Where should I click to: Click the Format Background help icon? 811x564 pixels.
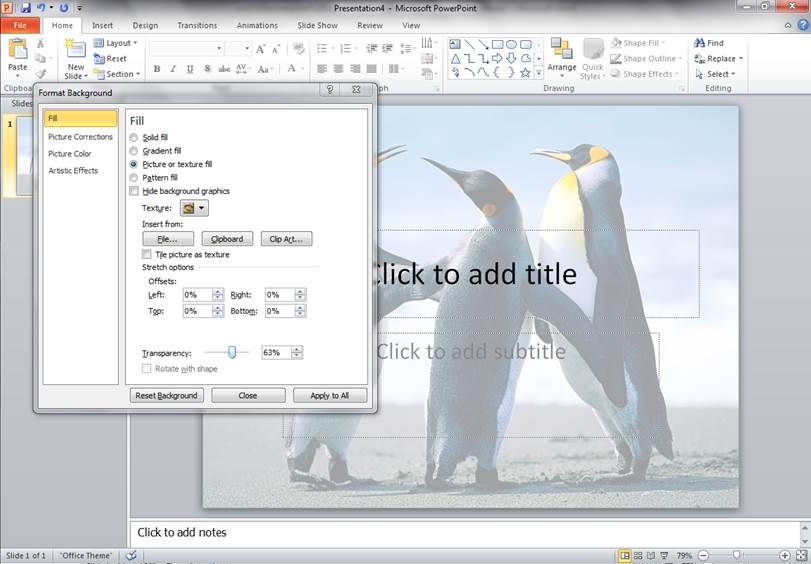coord(330,90)
